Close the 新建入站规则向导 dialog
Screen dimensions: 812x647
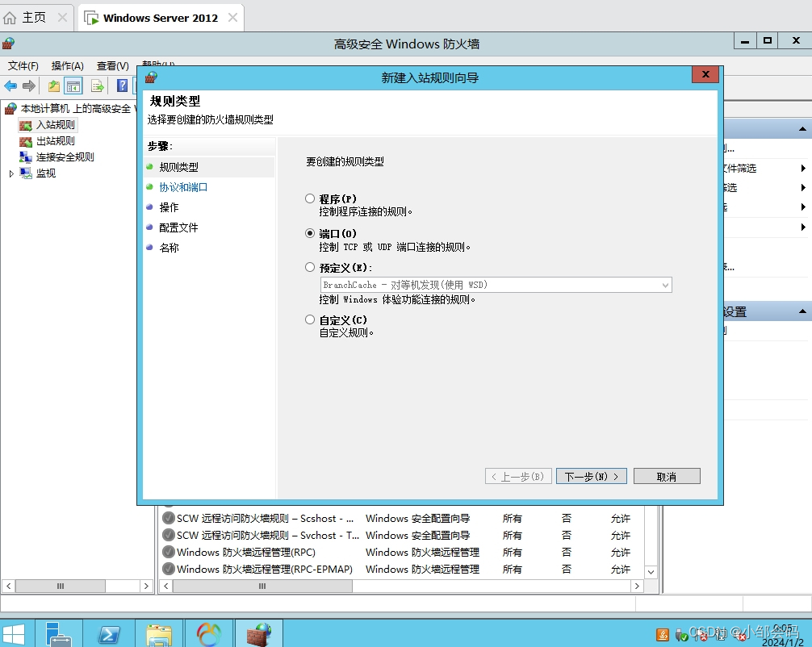(705, 74)
